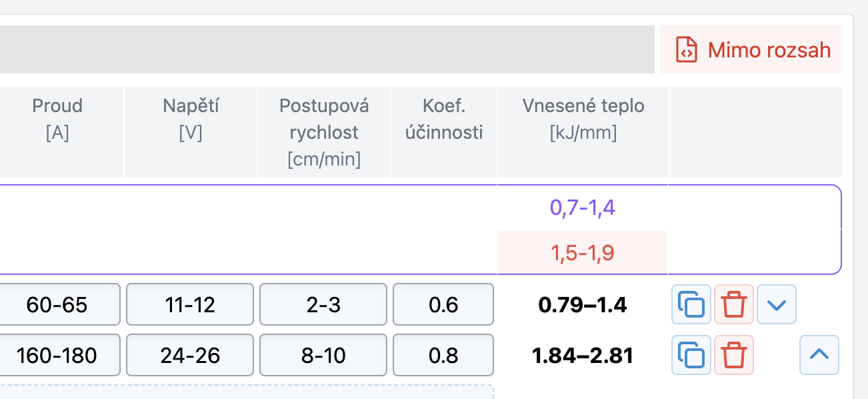The width and height of the screenshot is (868, 399).
Task: Edit voltage field showing 24-26
Action: (190, 355)
